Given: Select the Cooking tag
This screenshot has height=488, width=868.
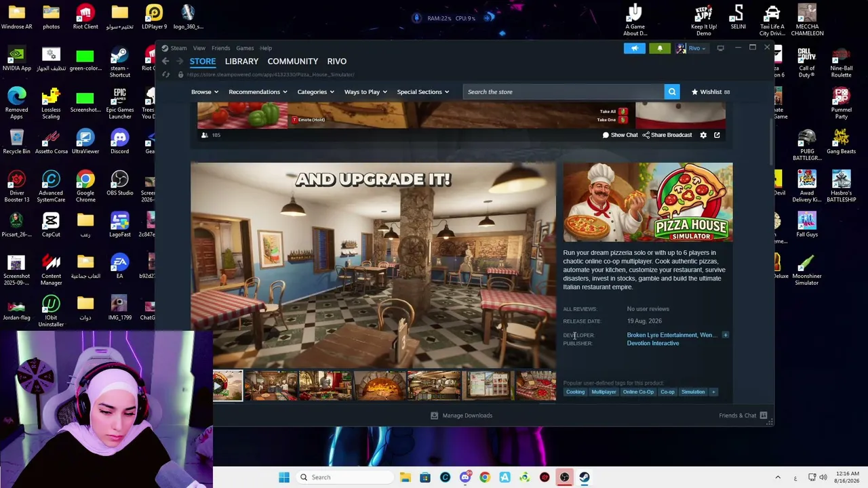Looking at the screenshot, I should pyautogui.click(x=575, y=392).
